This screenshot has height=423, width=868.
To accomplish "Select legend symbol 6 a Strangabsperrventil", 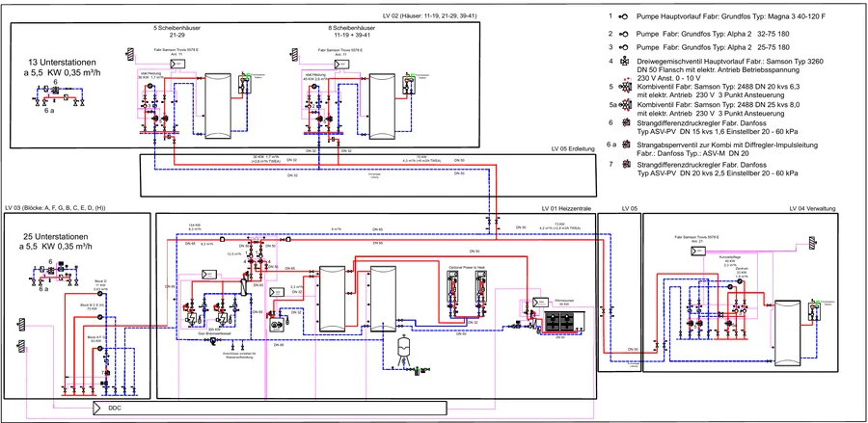I will [x=626, y=145].
